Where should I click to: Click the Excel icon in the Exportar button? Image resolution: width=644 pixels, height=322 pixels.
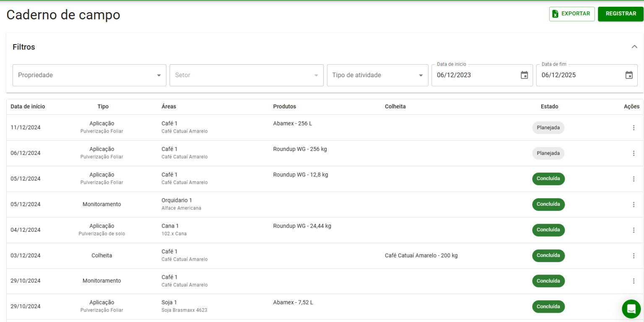click(x=556, y=14)
